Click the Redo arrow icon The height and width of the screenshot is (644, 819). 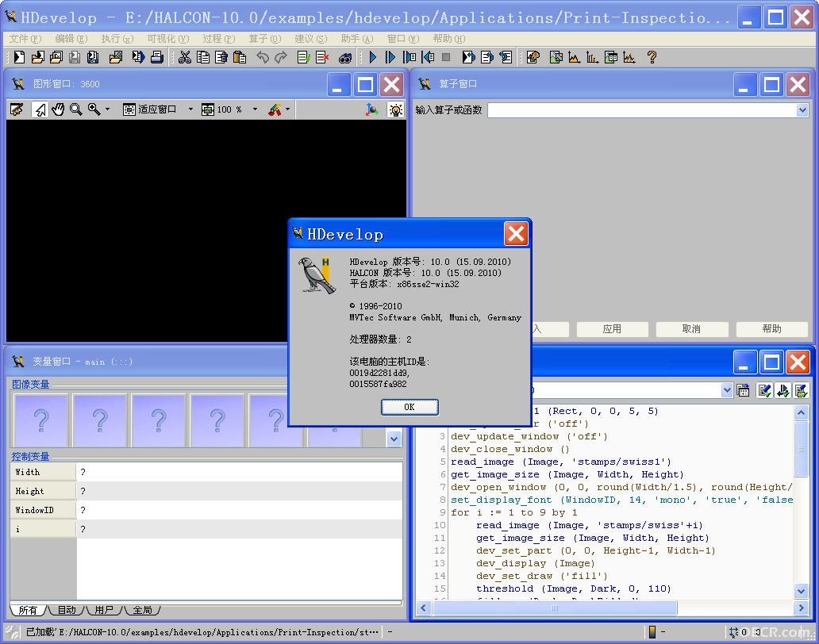[280, 57]
